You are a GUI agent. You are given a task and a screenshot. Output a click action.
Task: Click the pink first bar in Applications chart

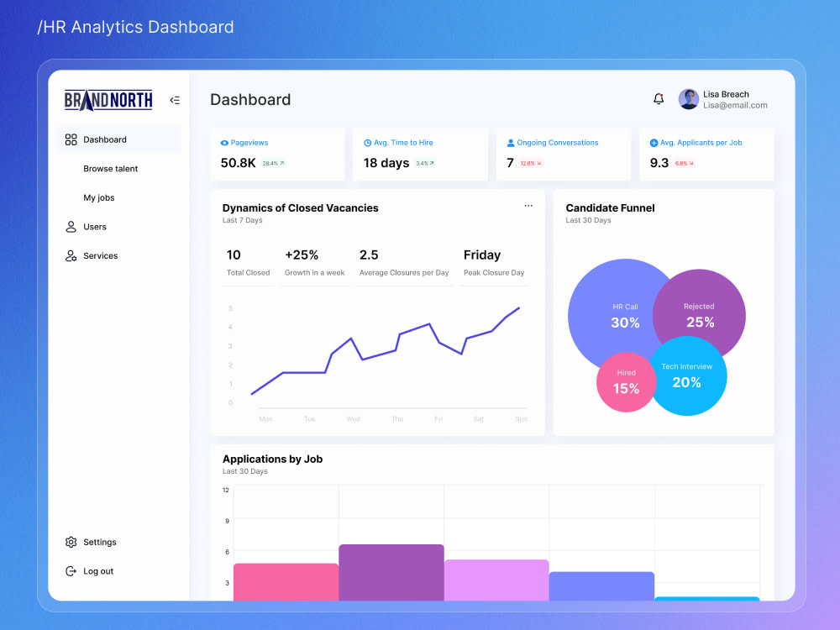point(286,582)
